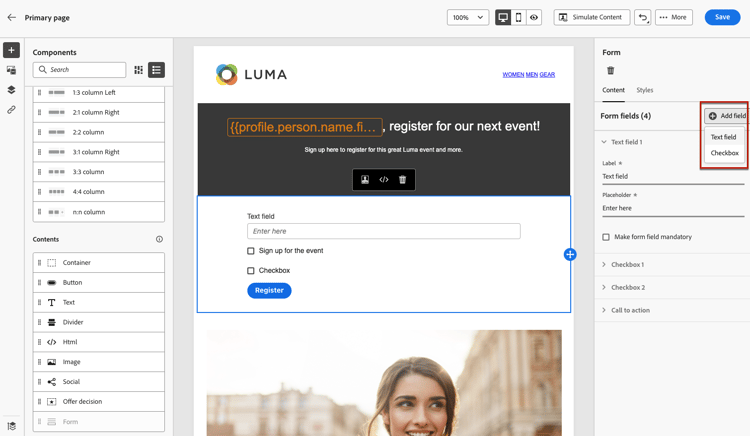Edit the Placeholder text input

point(673,208)
